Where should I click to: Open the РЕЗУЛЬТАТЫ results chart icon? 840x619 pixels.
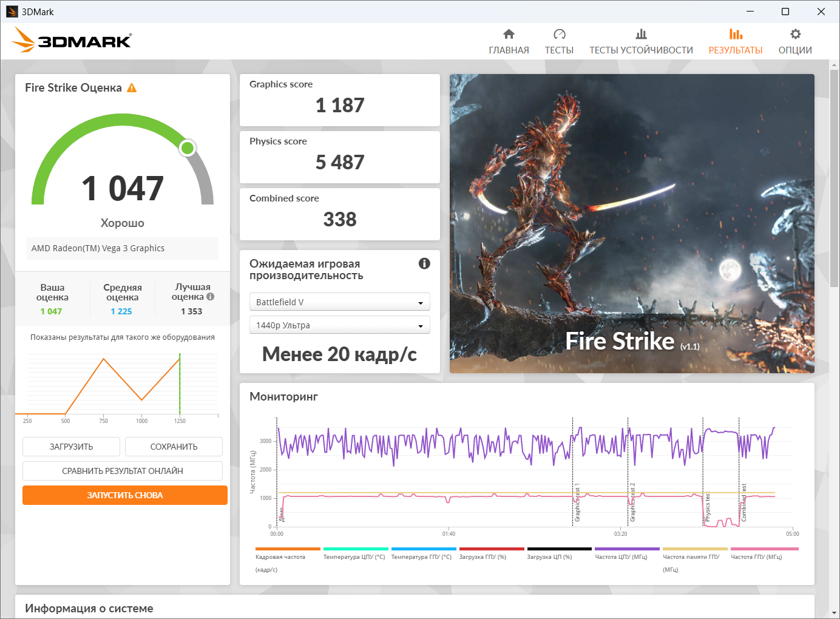(x=736, y=34)
